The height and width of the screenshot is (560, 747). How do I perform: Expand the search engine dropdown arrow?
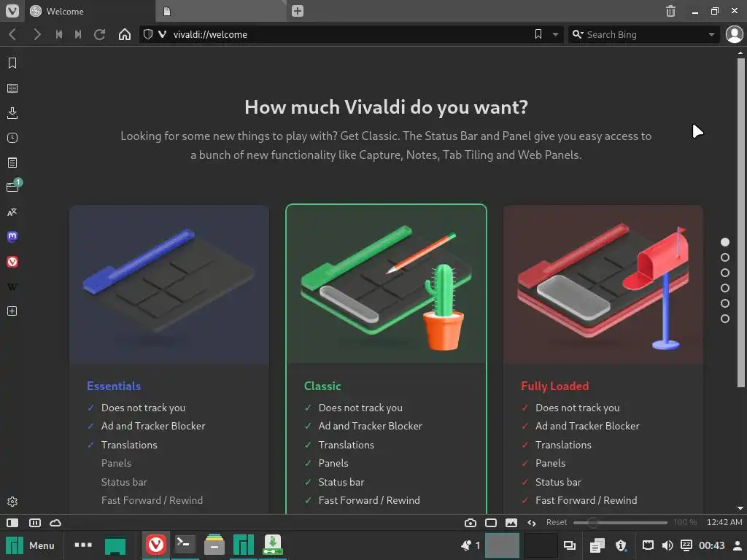(711, 34)
